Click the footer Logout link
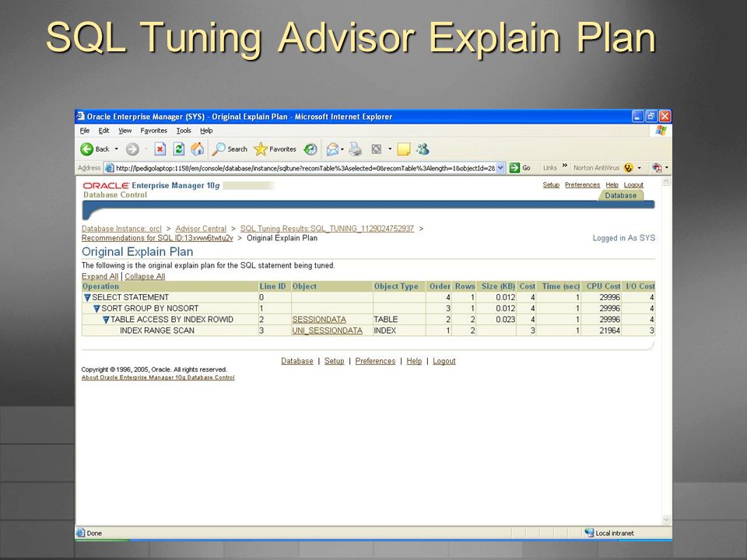Screen dimensions: 747x560 444,361
